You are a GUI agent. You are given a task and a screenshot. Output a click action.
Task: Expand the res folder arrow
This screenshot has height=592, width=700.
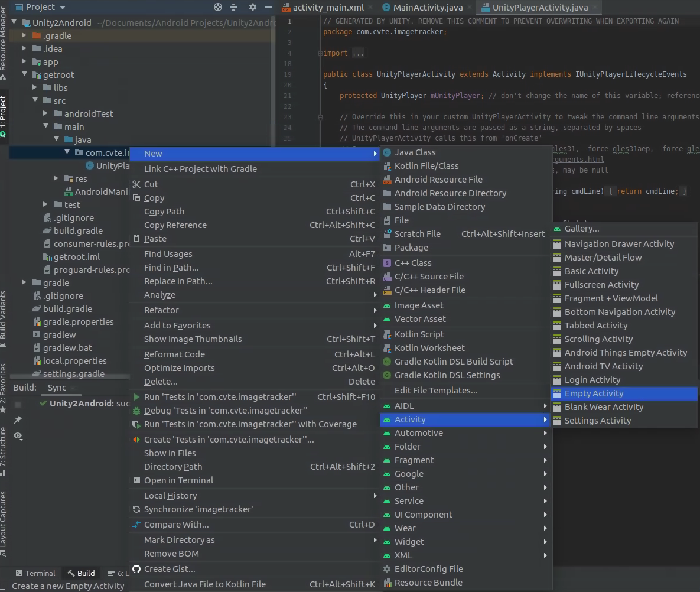(x=56, y=178)
